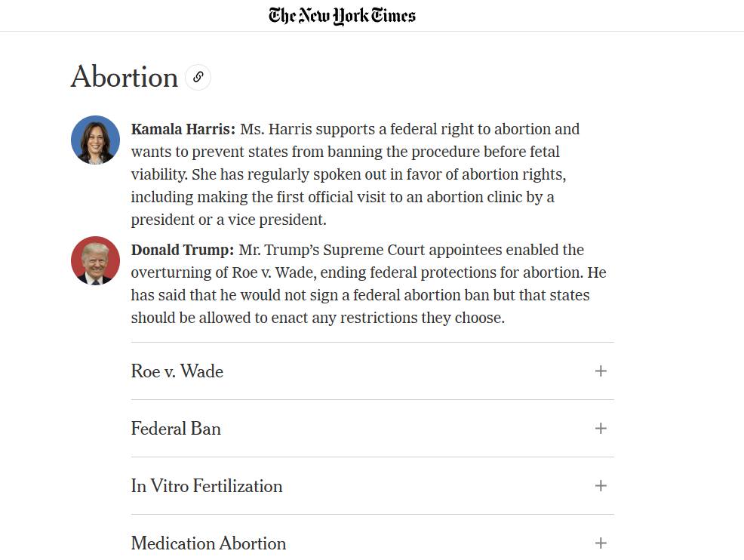Click 'federal abortion ban' in Trump's summary
Image resolution: width=744 pixels, height=560 pixels.
point(421,295)
